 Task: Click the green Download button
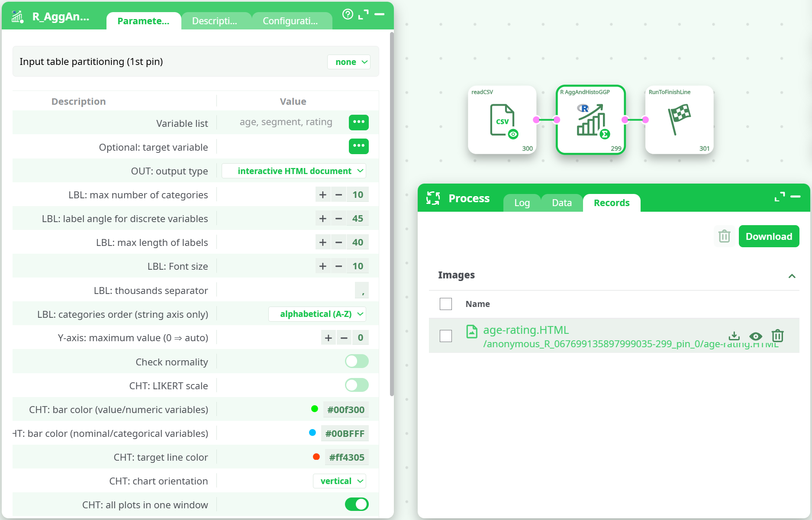[x=769, y=236]
